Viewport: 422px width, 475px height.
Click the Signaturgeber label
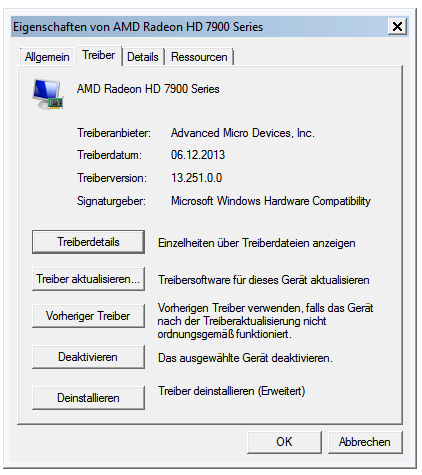[111, 201]
